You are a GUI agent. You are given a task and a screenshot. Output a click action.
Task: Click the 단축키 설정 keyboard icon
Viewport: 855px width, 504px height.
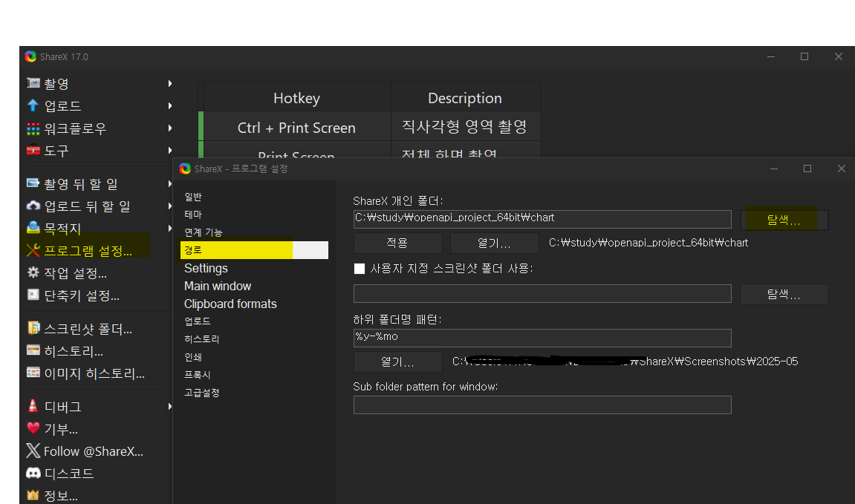pyautogui.click(x=33, y=295)
